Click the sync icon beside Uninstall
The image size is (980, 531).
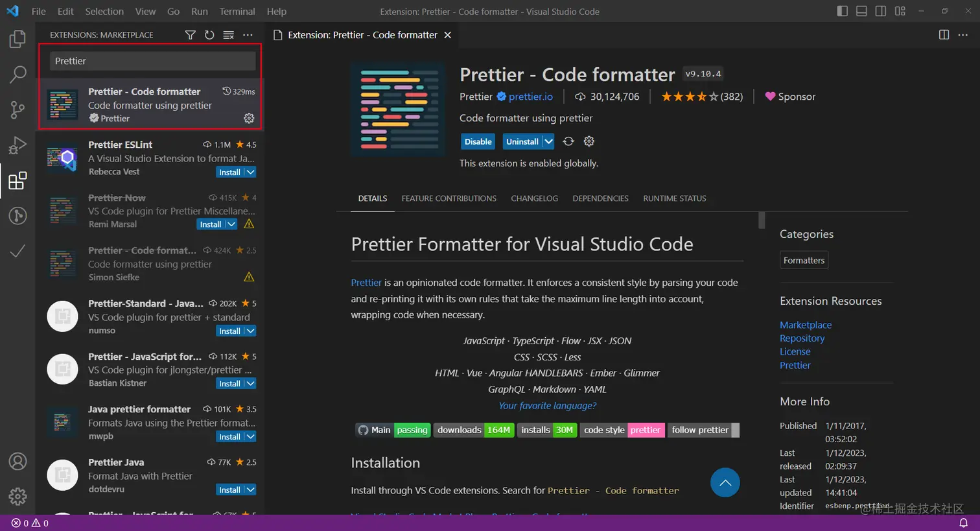pyautogui.click(x=568, y=141)
